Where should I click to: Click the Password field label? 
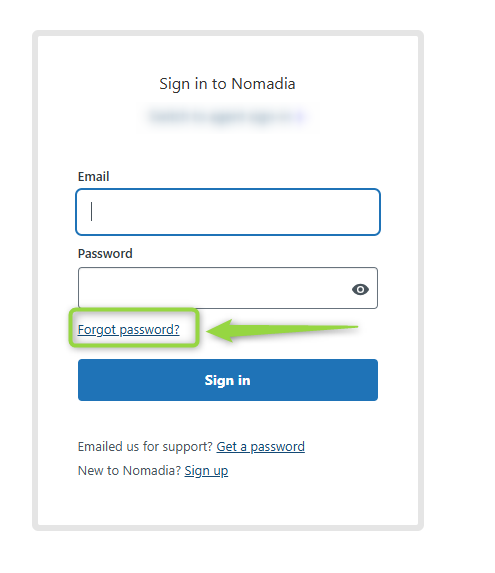pyautogui.click(x=105, y=254)
